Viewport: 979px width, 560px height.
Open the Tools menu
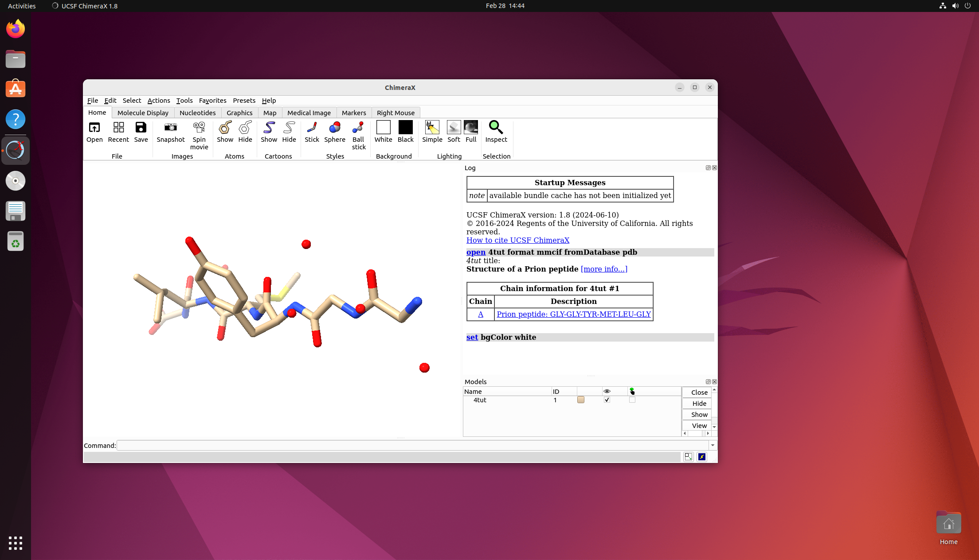pos(184,101)
